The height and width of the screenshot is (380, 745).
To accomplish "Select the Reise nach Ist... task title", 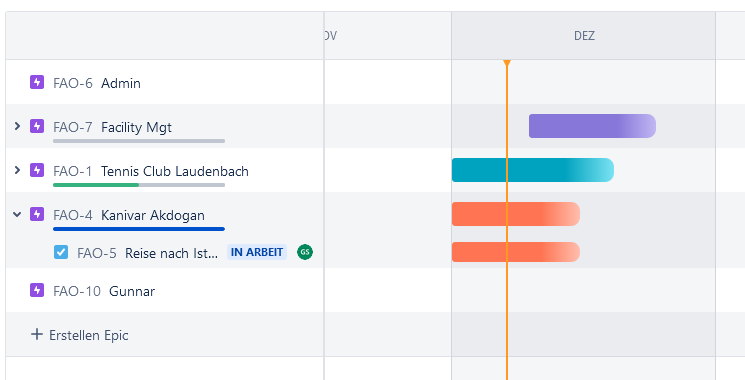I will click(x=172, y=253).
